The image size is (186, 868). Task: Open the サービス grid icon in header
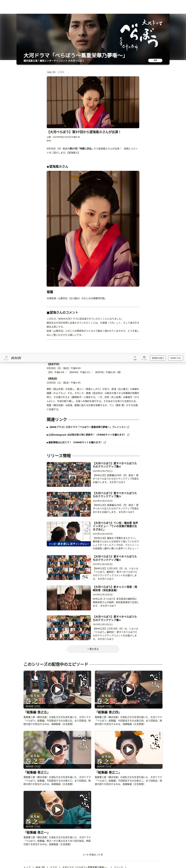point(144,358)
